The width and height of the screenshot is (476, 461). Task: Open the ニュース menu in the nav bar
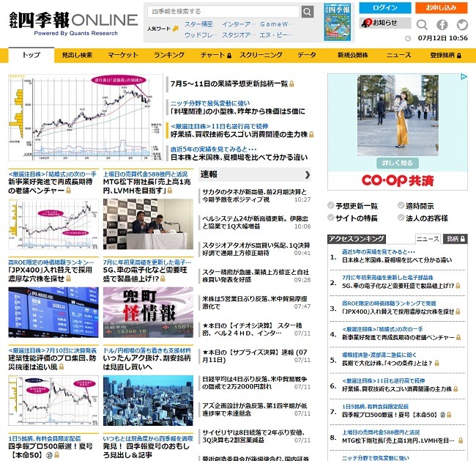point(398,55)
